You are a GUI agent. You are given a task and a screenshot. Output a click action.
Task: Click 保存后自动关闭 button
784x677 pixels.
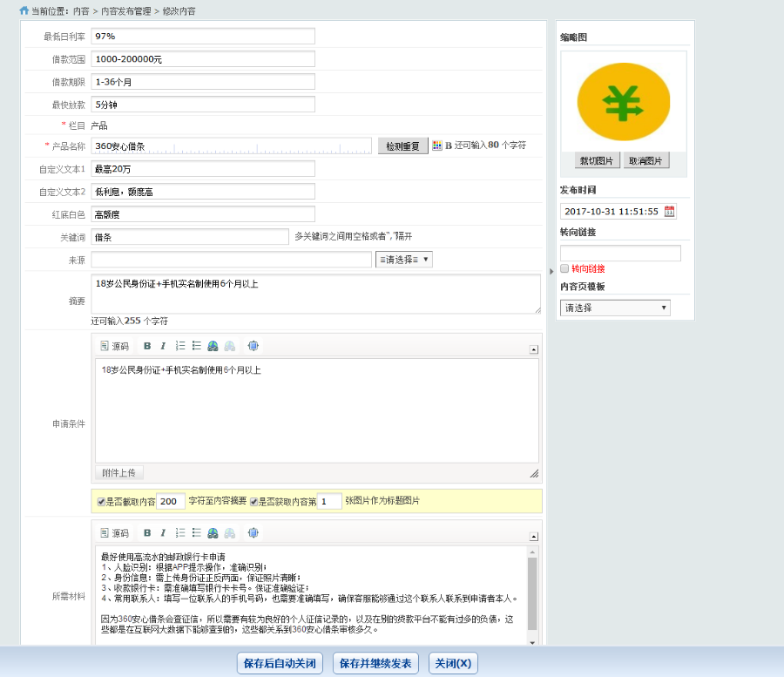280,664
